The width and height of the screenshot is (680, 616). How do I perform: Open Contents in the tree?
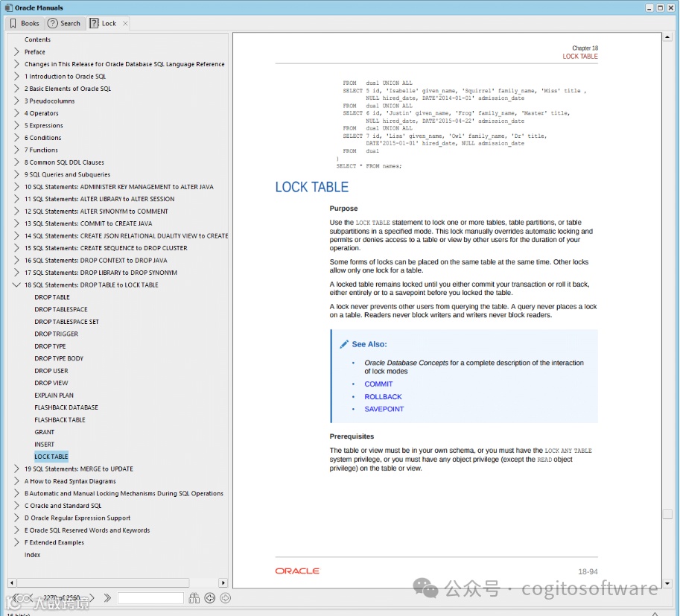click(x=37, y=39)
